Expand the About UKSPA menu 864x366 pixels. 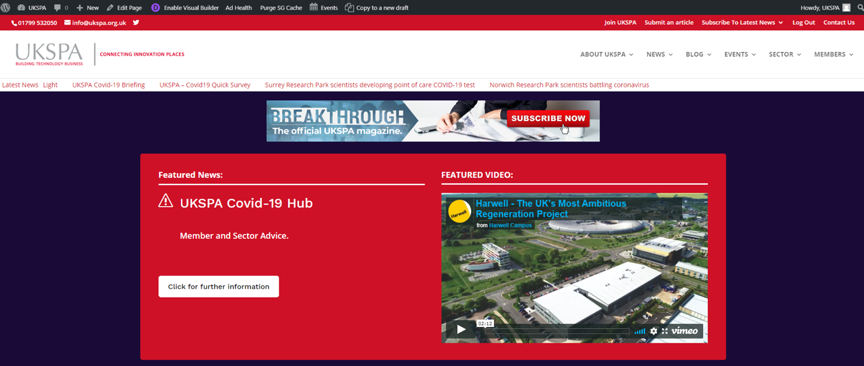(607, 55)
